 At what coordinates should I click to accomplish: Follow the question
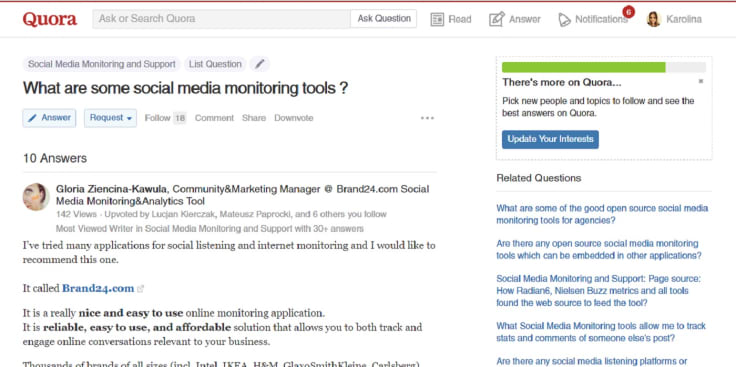point(157,118)
